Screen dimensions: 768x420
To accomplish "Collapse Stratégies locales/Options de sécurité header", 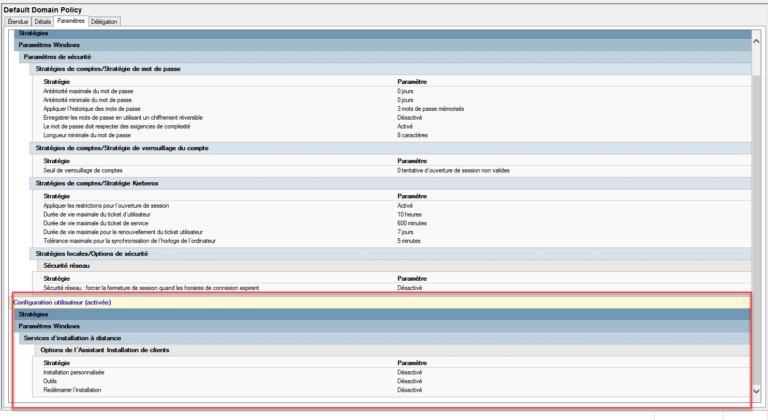I will (x=390, y=254).
